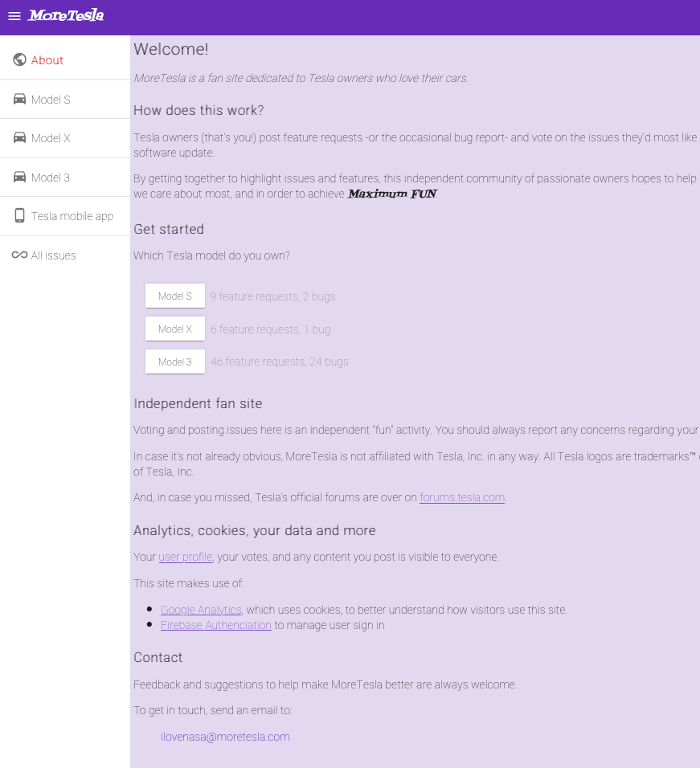This screenshot has height=768, width=700.
Task: Click the globe icon beside About
Action: click(19, 59)
